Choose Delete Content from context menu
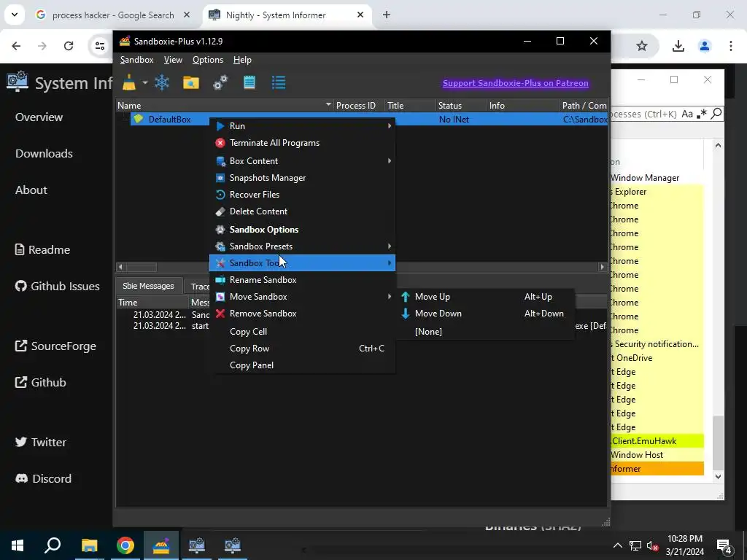The width and height of the screenshot is (747, 560). [x=303, y=211]
